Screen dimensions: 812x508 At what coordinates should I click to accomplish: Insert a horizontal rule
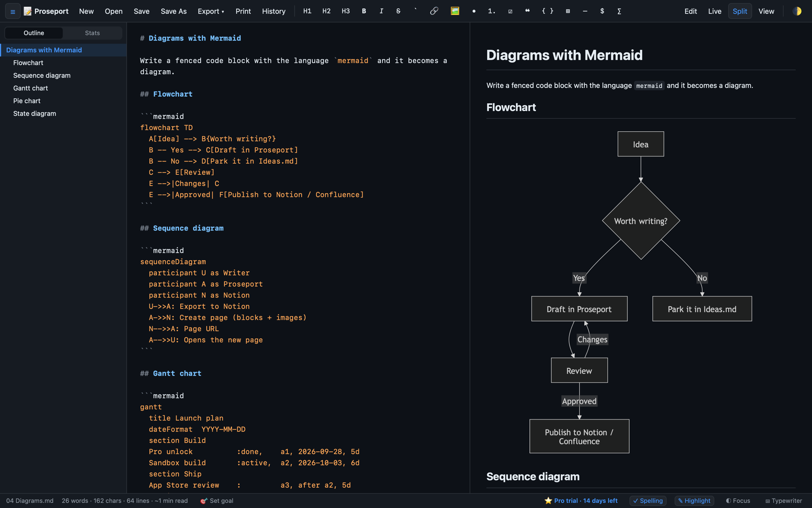coord(585,11)
